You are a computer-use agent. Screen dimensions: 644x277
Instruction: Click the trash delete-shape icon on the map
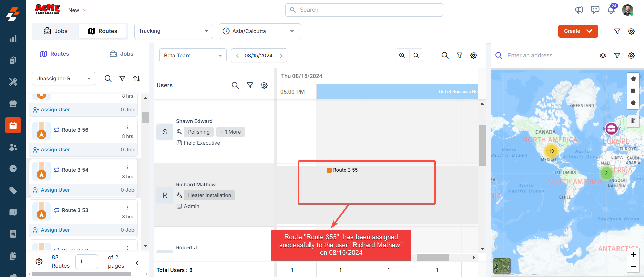pos(633,121)
